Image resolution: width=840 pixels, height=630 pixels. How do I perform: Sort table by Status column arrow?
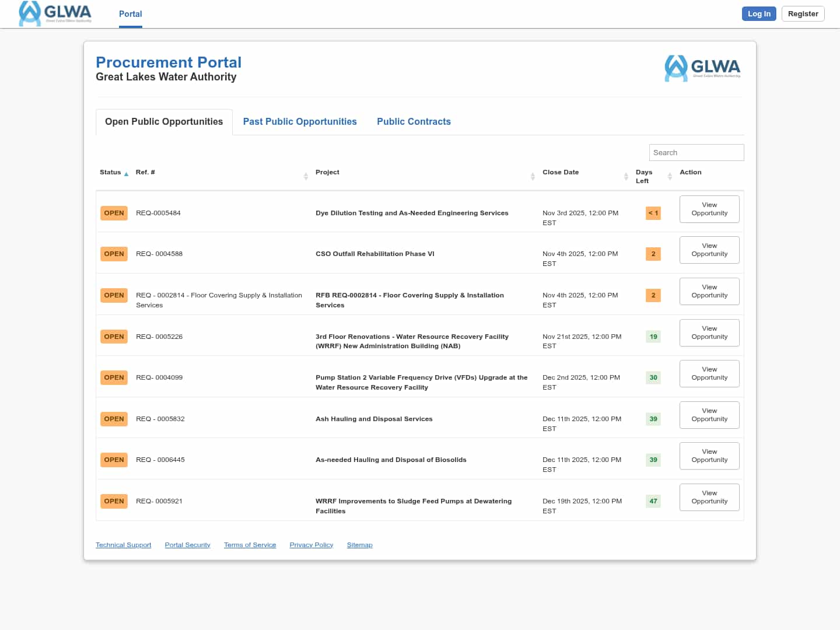pos(126,174)
